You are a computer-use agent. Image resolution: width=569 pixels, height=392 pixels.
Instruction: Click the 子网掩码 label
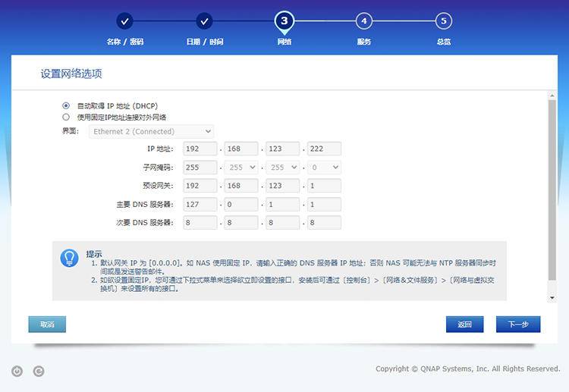click(159, 167)
